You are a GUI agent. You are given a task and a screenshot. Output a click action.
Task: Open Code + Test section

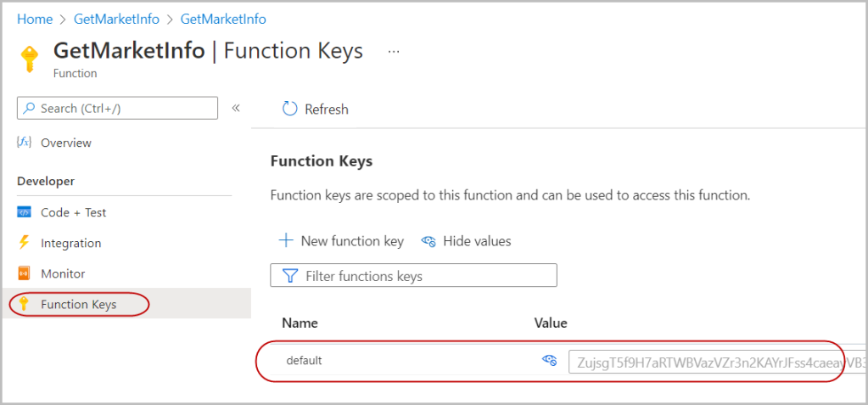point(74,212)
